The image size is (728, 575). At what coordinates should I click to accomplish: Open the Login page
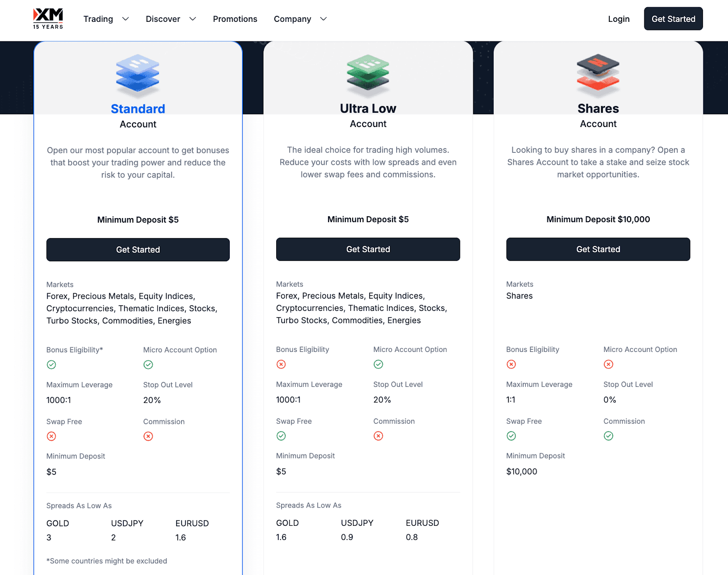619,19
